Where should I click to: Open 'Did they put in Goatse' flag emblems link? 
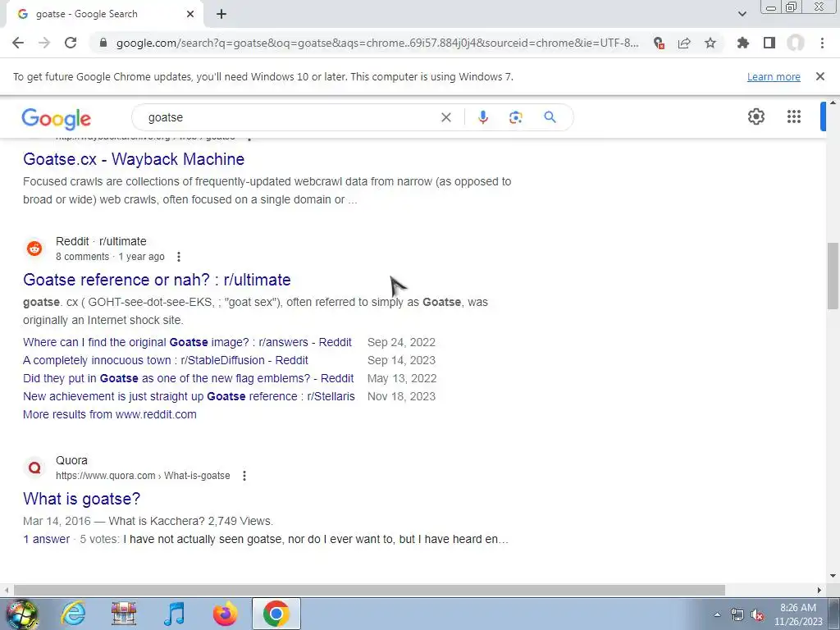pos(188,379)
